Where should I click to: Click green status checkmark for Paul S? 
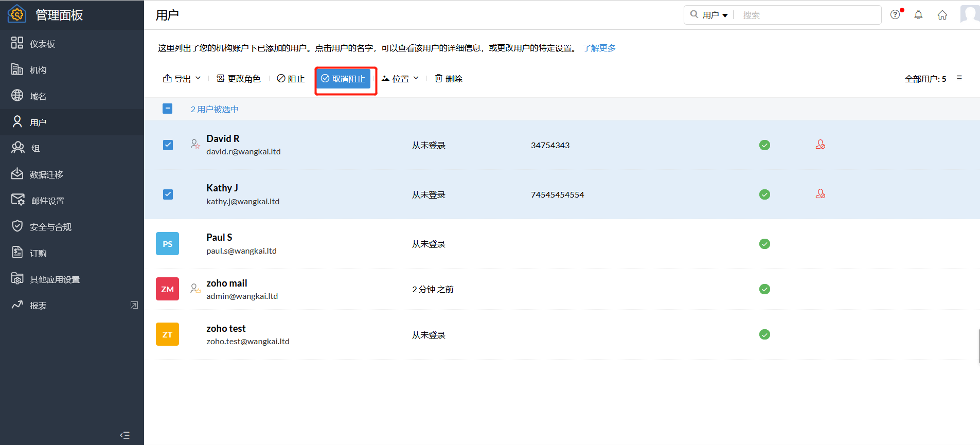point(764,244)
